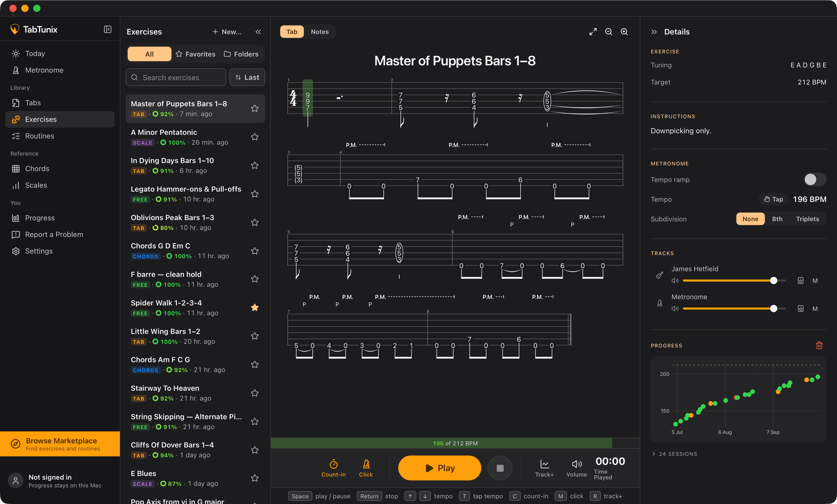Image resolution: width=837 pixels, height=504 pixels.
Task: Mute the Metronome track
Action: (x=815, y=309)
